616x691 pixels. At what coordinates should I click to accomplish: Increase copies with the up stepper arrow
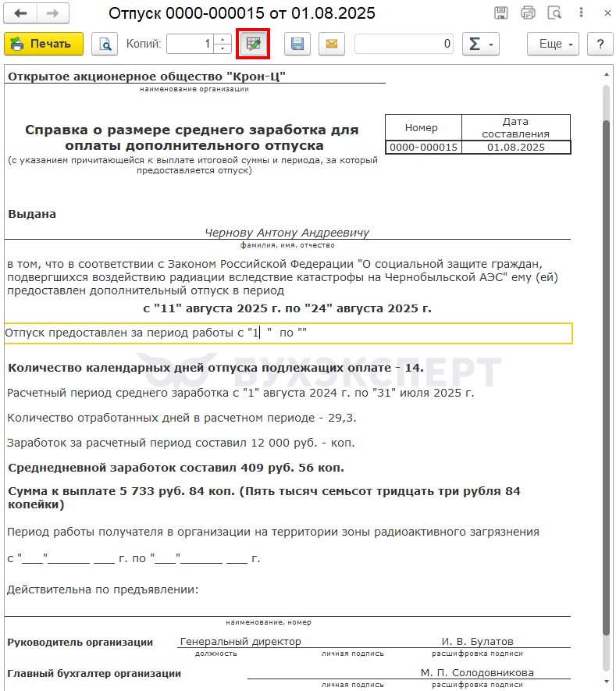223,39
